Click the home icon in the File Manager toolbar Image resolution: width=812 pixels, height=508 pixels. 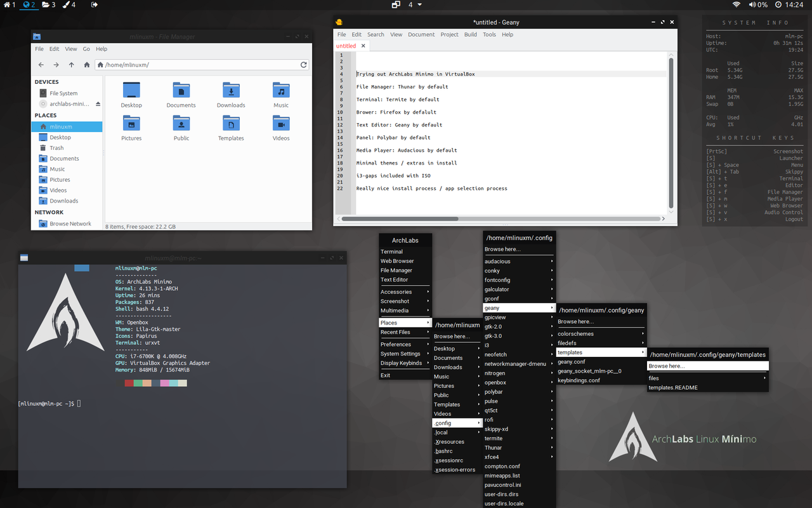click(86, 65)
